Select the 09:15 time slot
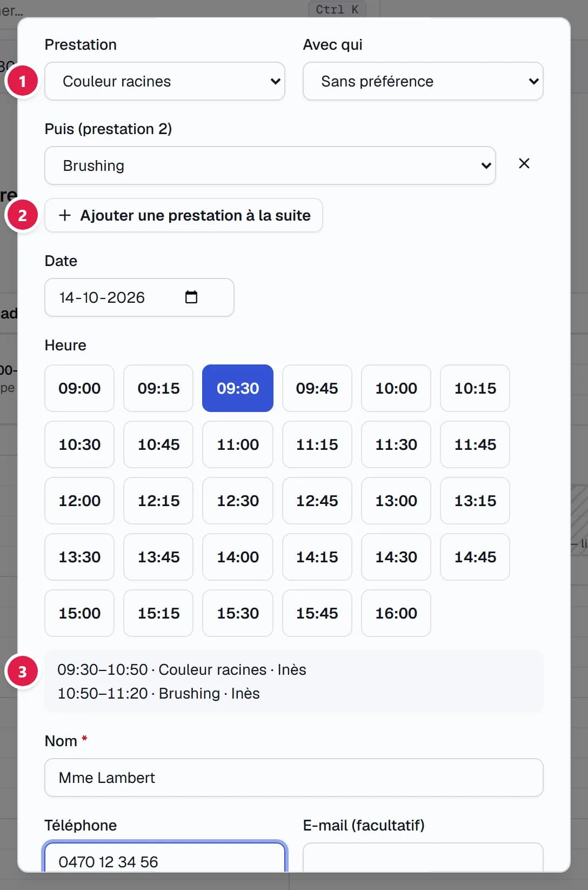The image size is (588, 890). coord(158,388)
